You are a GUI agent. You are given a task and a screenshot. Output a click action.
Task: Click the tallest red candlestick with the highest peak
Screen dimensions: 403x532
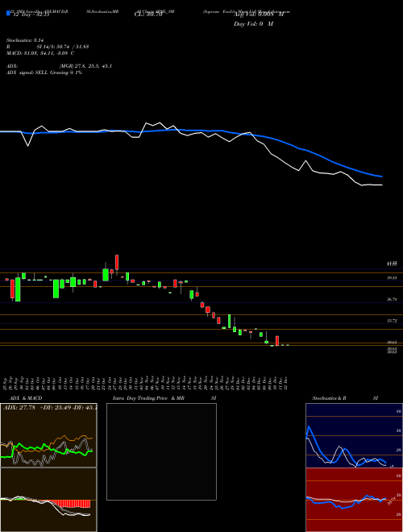coord(117,263)
